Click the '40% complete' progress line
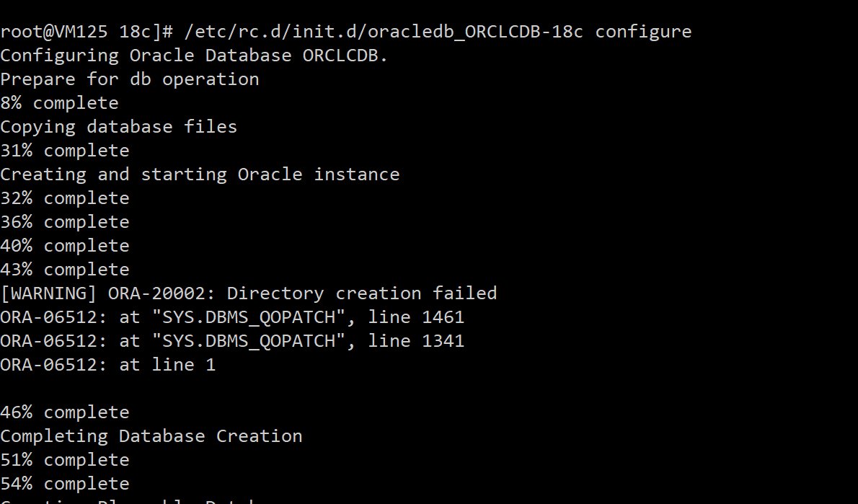858x504 pixels. tap(65, 246)
